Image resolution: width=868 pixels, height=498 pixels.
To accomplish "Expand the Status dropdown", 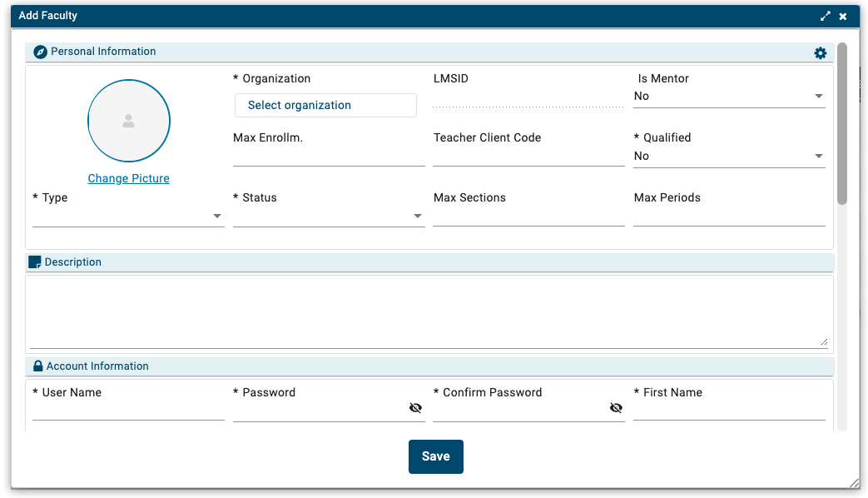I will click(329, 217).
